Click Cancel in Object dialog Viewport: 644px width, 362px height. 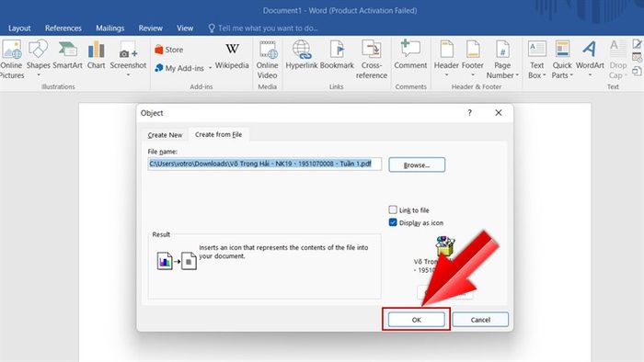pos(480,320)
